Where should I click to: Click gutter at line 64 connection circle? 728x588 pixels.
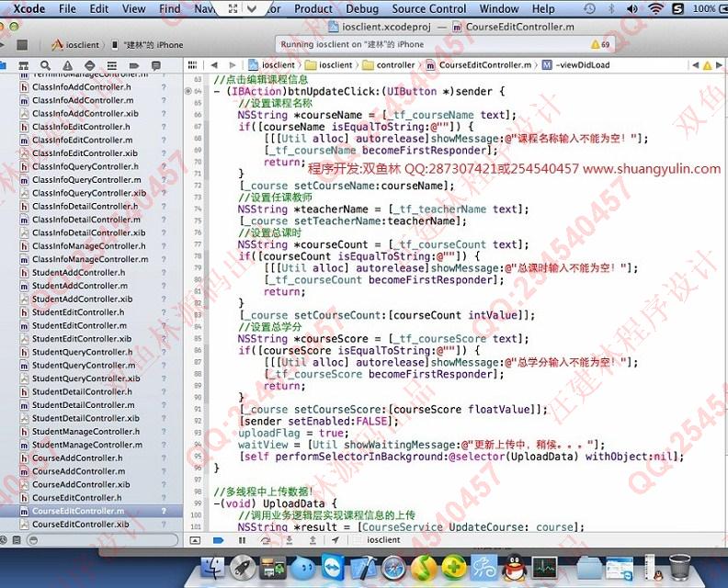(188, 92)
